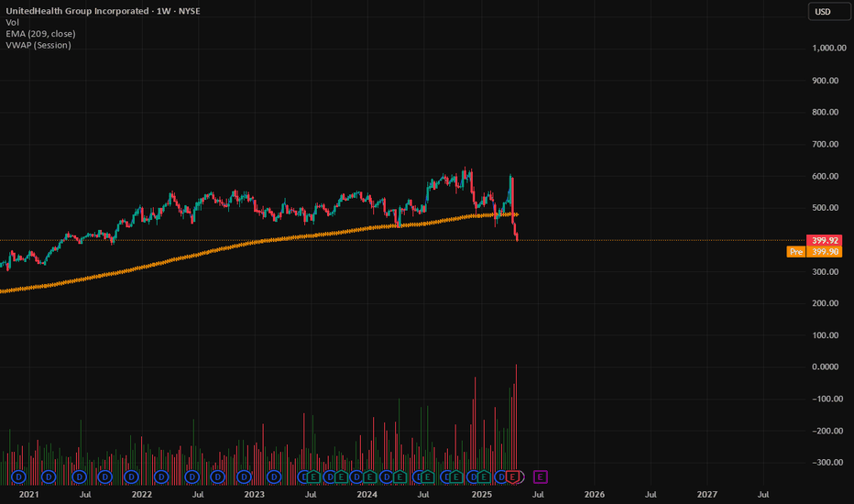This screenshot has height=504, width=854.
Task: Click green earnings E marker above 2024 label
Action: pos(370,477)
